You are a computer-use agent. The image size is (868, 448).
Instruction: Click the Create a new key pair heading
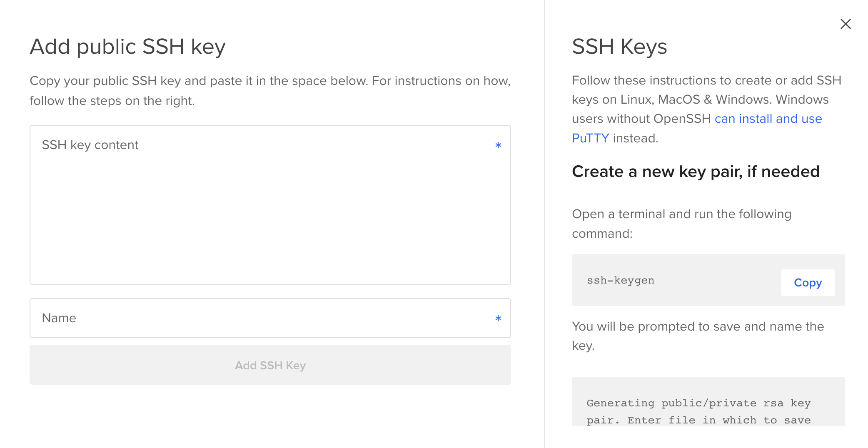[696, 171]
